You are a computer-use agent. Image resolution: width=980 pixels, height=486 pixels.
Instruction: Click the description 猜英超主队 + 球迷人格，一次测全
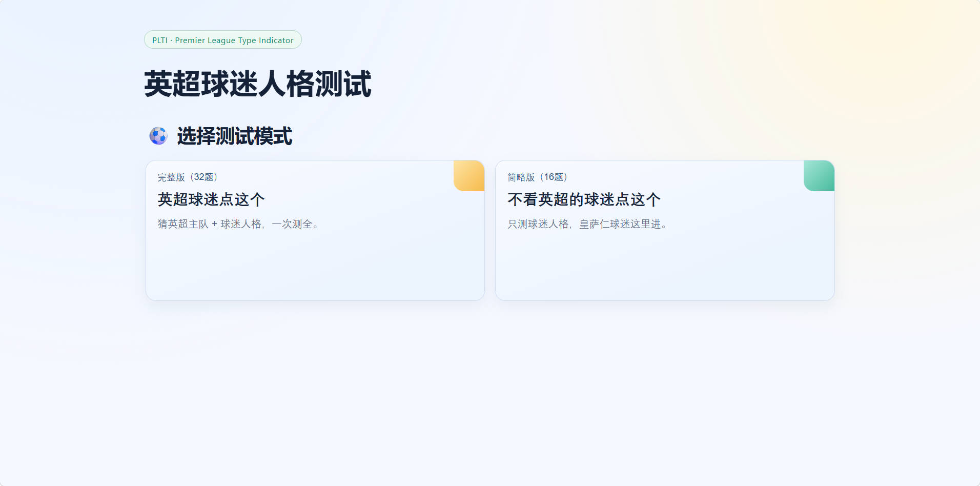point(238,224)
